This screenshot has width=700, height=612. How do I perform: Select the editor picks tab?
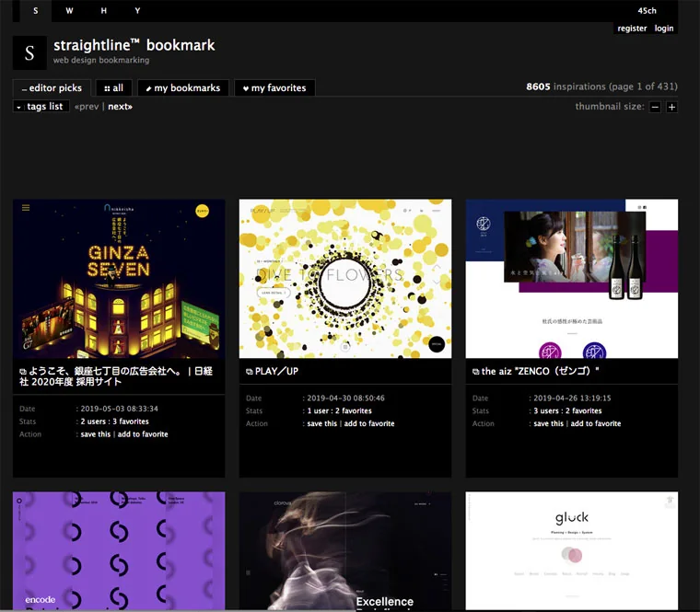(x=52, y=87)
